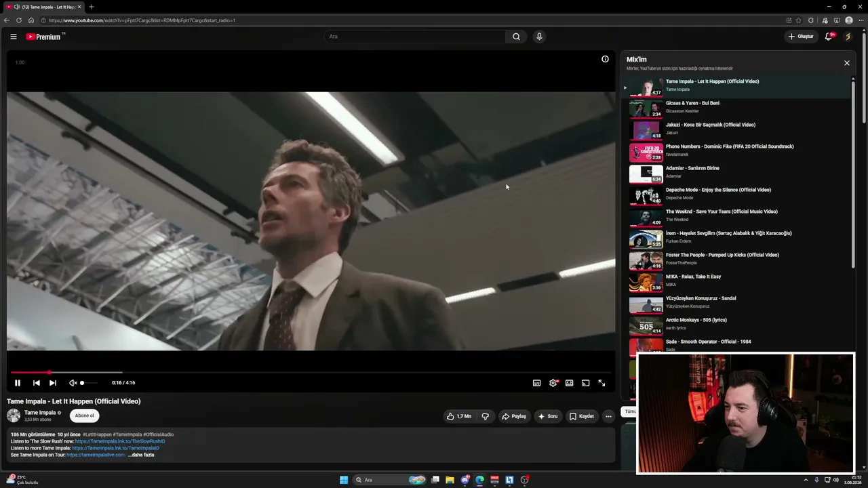This screenshot has height=488, width=868.
Task: Click the Soru ask button
Action: click(548, 416)
